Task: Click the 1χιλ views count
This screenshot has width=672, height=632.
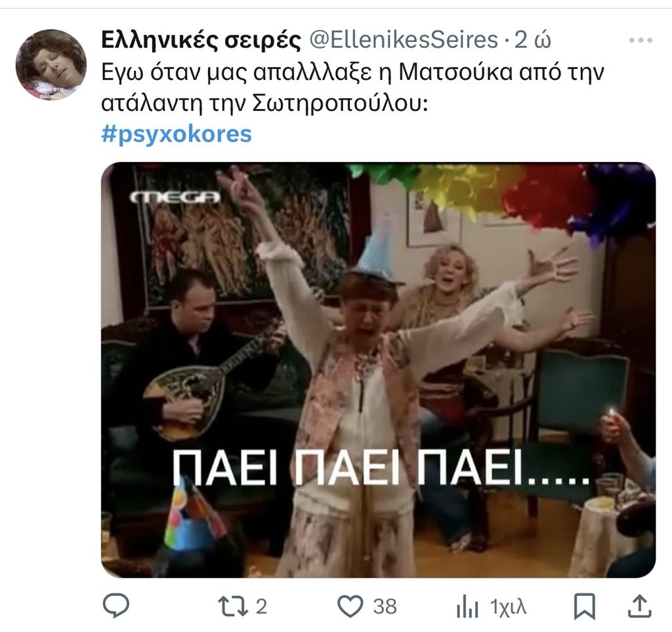Action: [x=509, y=606]
